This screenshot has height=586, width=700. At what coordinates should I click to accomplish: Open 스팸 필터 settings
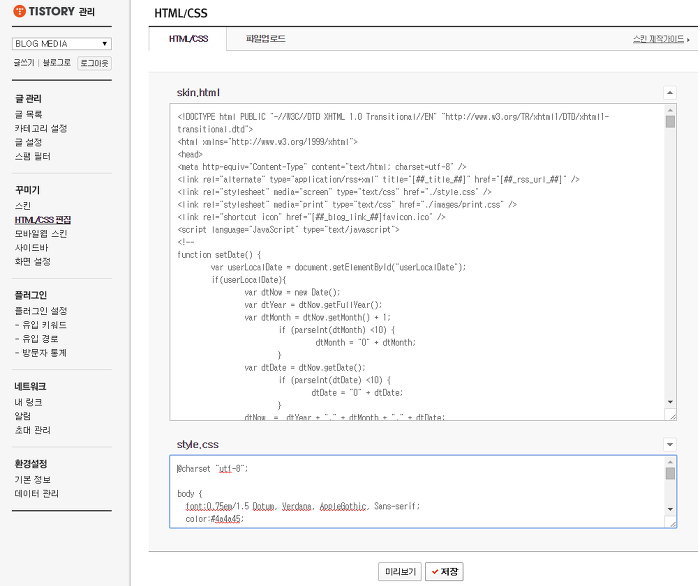[33, 156]
